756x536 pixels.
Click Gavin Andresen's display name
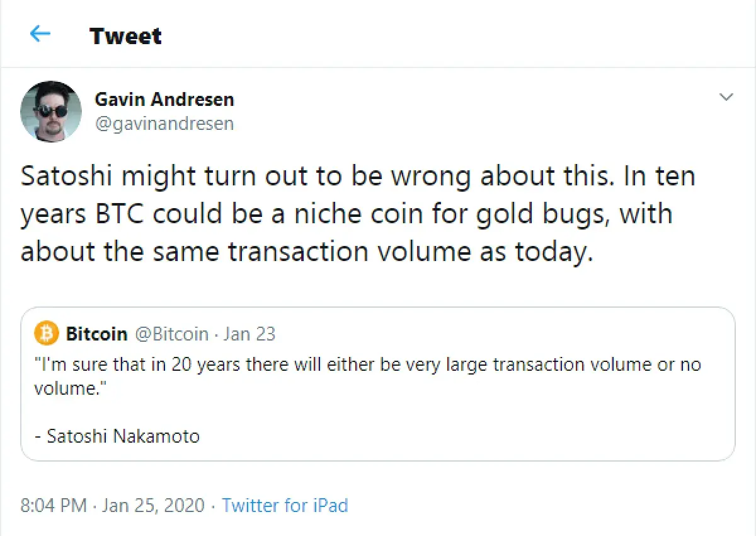point(164,99)
